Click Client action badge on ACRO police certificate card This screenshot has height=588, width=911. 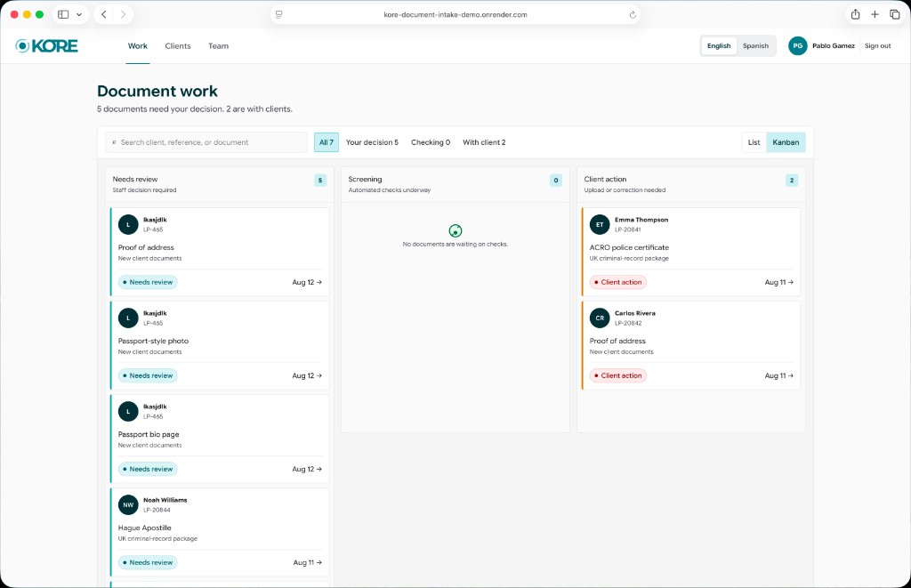(618, 282)
